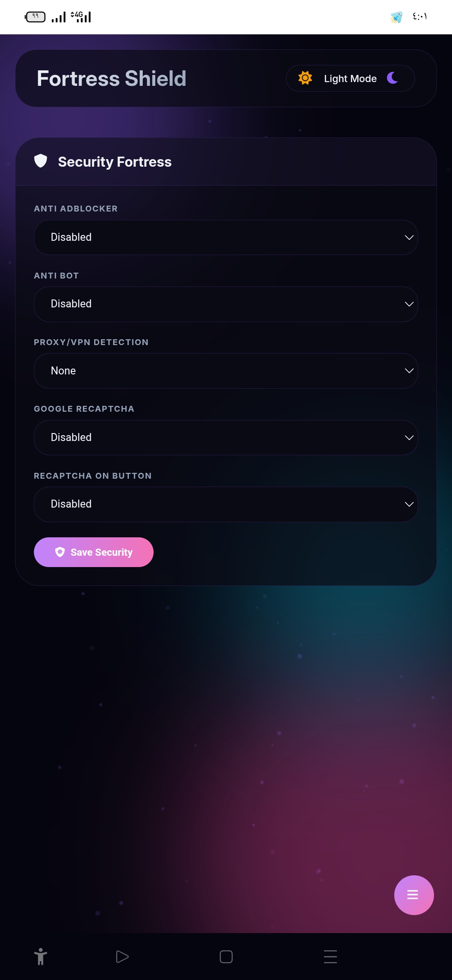
Task: Tap the Telegram icon in status bar
Action: tap(396, 17)
